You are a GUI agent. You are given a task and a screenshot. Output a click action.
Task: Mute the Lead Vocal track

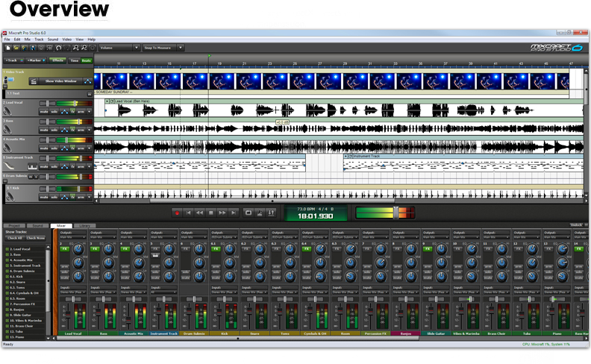tap(44, 111)
